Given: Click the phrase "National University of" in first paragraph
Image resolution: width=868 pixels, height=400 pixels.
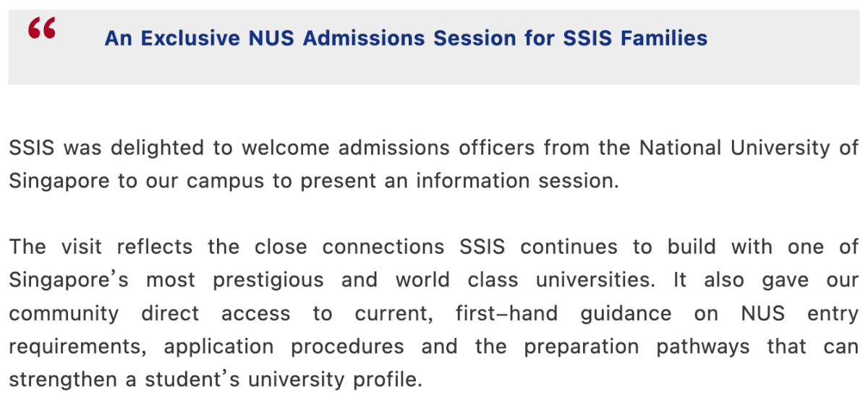Looking at the screenshot, I should click(x=749, y=148).
